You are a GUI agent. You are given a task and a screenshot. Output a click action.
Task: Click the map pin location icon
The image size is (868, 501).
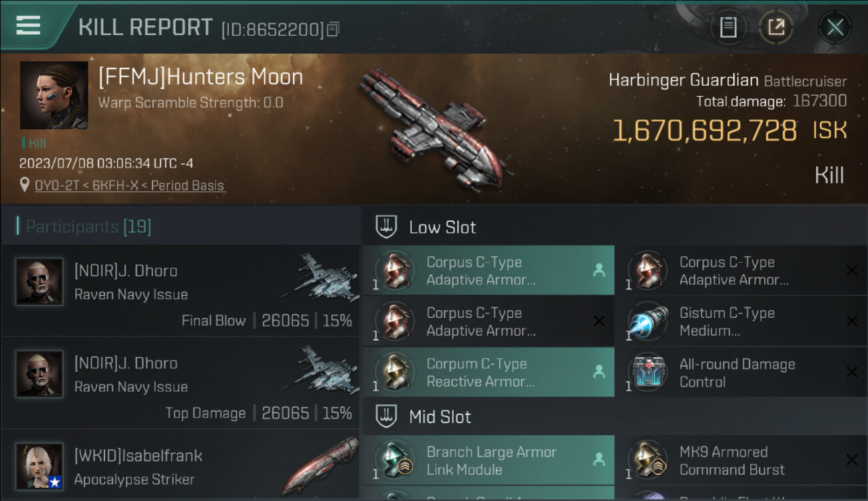point(25,184)
